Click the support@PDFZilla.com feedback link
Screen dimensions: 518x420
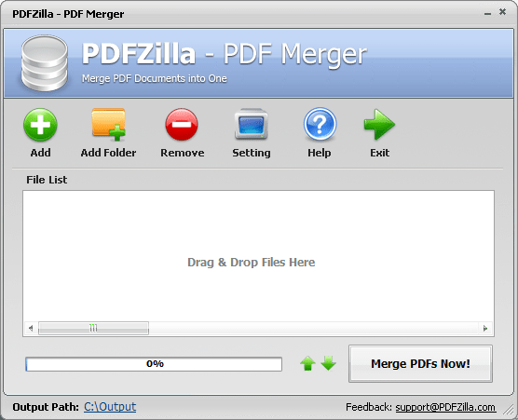(445, 407)
